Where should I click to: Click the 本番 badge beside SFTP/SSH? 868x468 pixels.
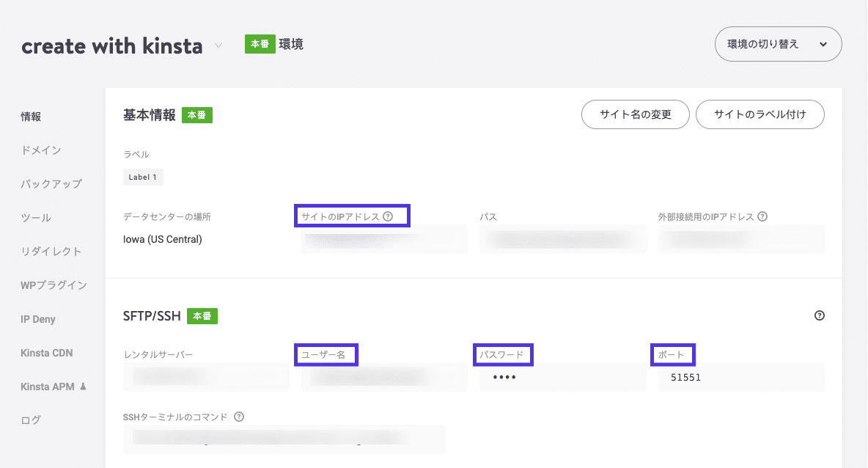202,315
